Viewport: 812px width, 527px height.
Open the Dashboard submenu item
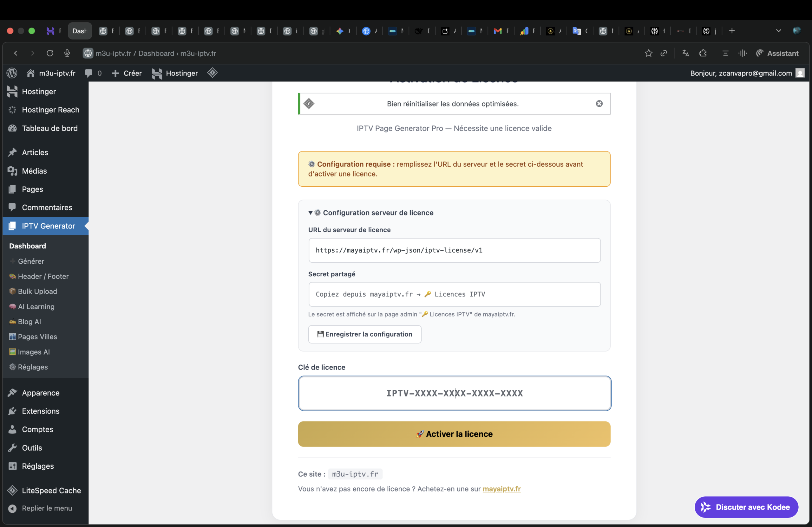pos(27,246)
